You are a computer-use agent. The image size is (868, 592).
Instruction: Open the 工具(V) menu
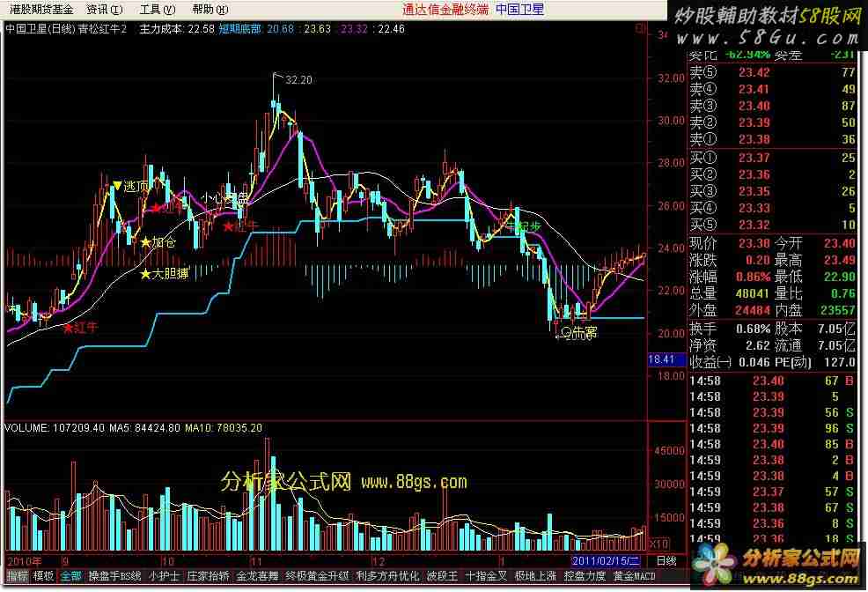(158, 10)
